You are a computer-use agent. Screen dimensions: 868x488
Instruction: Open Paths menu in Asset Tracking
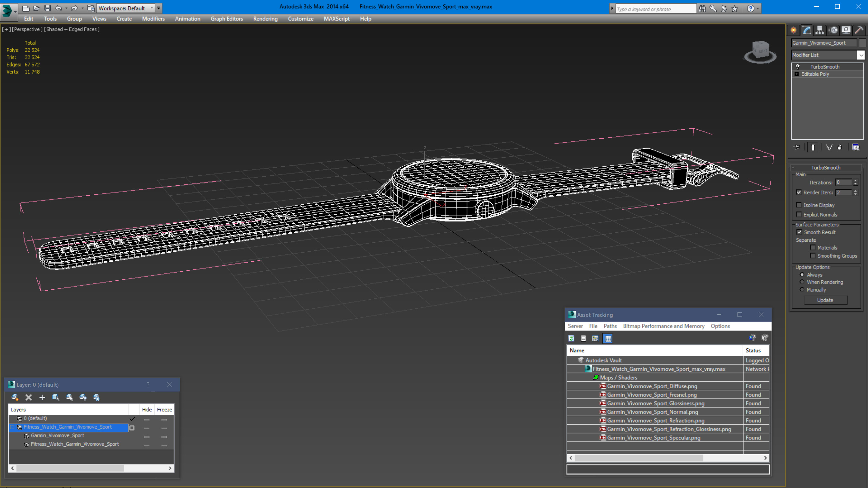610,326
